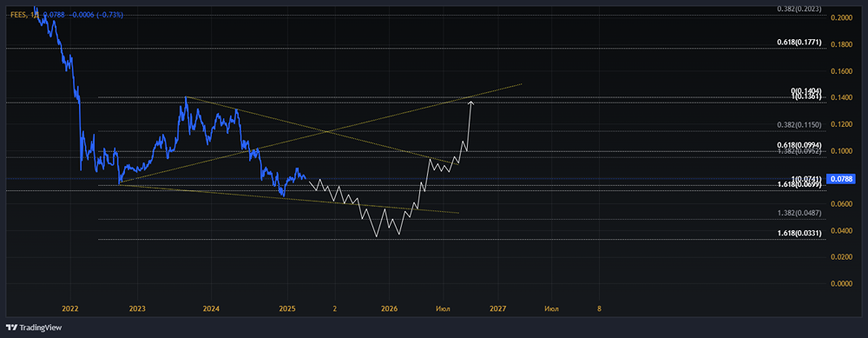Click the 0.0200 price axis value
Screen dimensions: 868x338
tap(840, 257)
